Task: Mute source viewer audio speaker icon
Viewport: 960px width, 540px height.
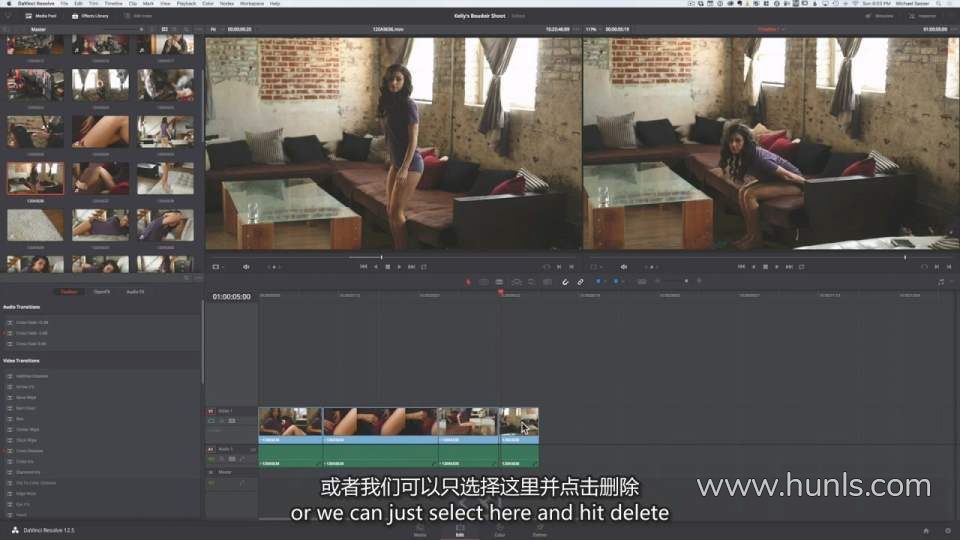Action: point(246,267)
